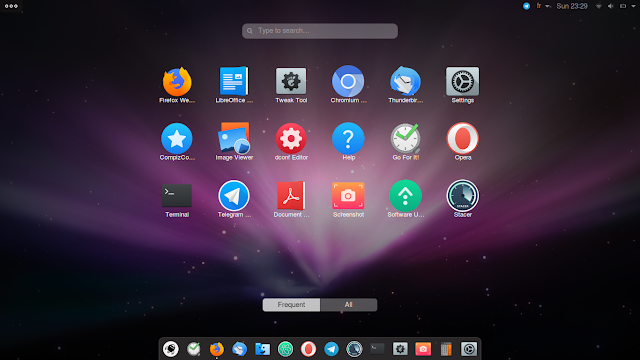Open the Finder-style file manager in dock

pos(262,349)
